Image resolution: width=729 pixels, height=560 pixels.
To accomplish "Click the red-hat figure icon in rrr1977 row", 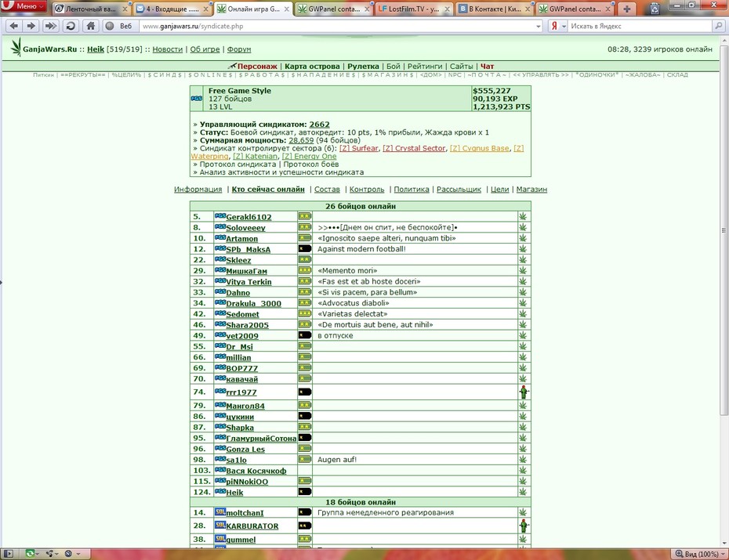I will [x=524, y=392].
